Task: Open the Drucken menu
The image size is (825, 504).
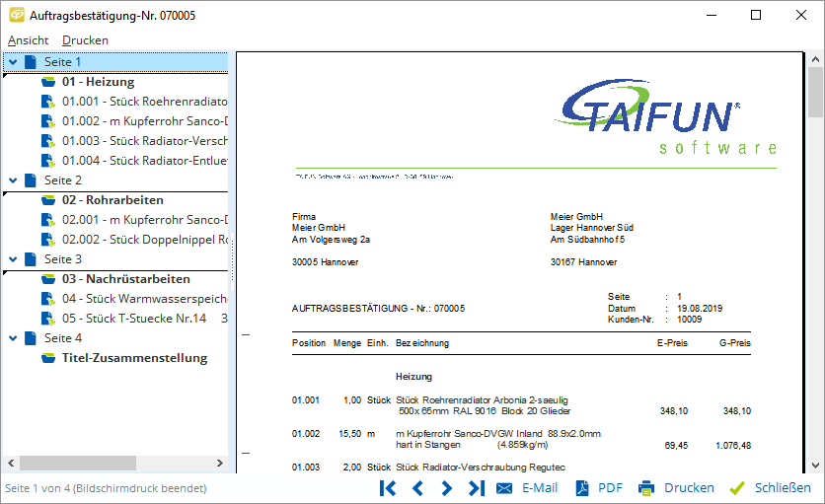Action: click(x=85, y=40)
